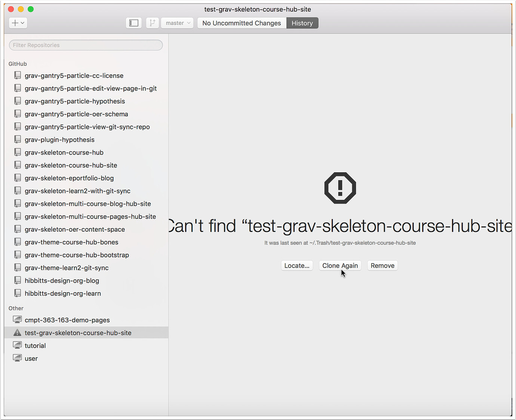Screen dimensions: 516x420
Task: Switch to the History tab
Action: point(302,23)
